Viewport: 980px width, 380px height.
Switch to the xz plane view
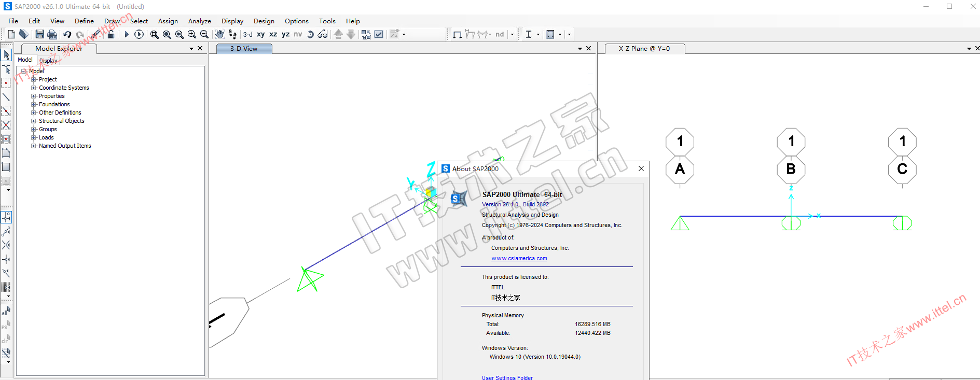coord(273,34)
